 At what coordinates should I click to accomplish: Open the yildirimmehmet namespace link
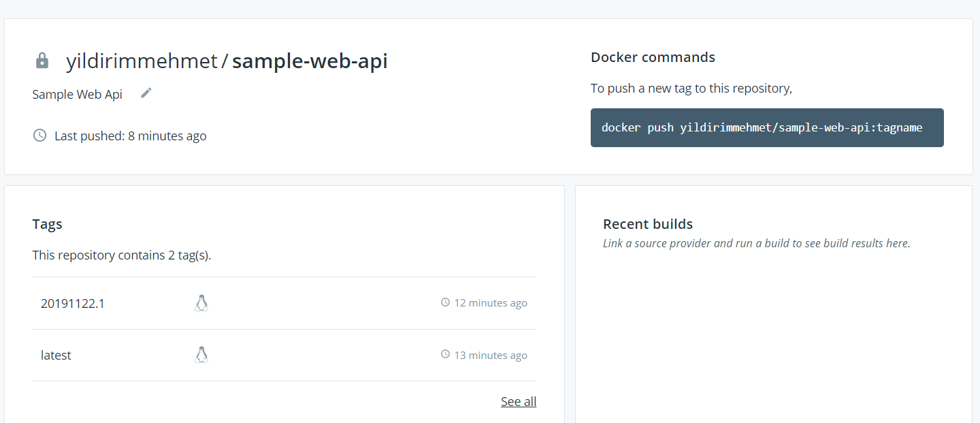click(x=142, y=61)
